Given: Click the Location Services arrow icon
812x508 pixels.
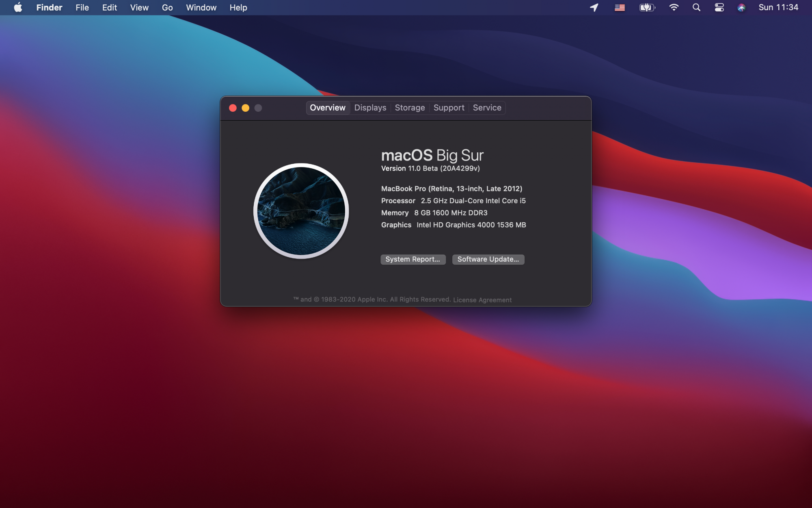Looking at the screenshot, I should 594,7.
